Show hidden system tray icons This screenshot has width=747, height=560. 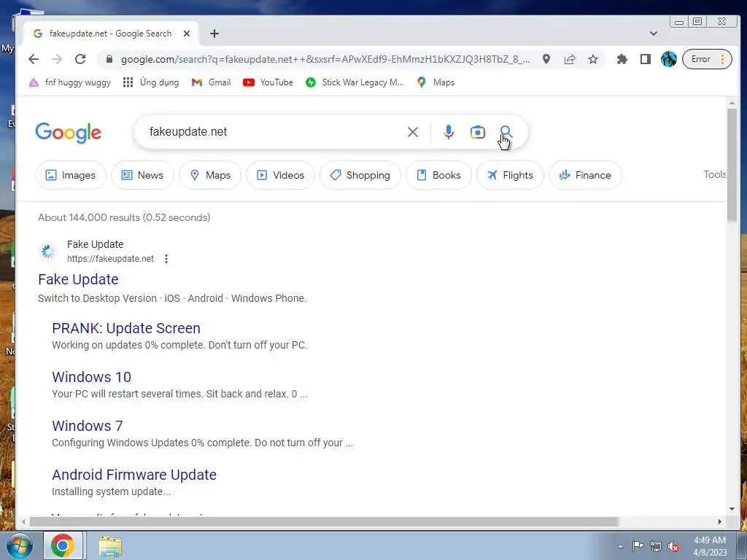pos(620,546)
